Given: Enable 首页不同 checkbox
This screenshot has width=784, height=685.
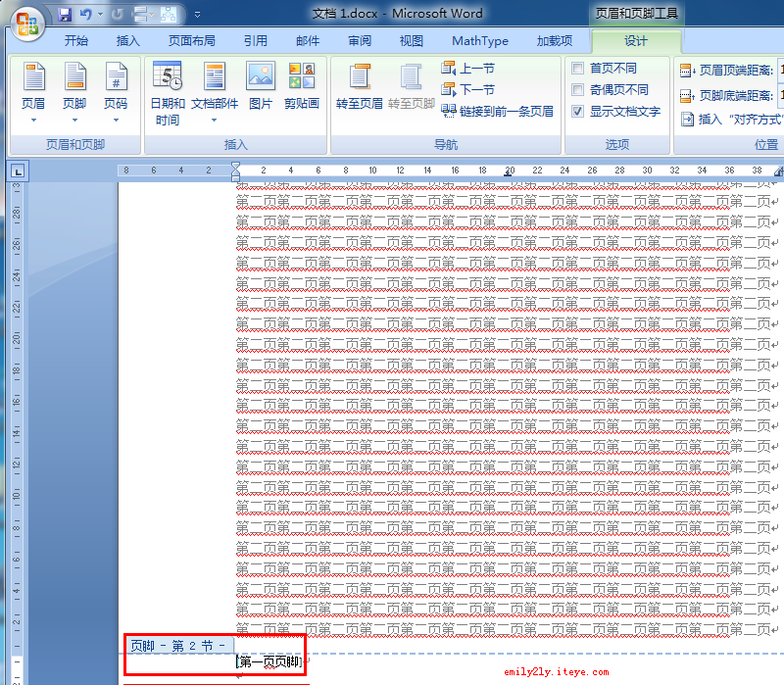Looking at the screenshot, I should click(577, 68).
